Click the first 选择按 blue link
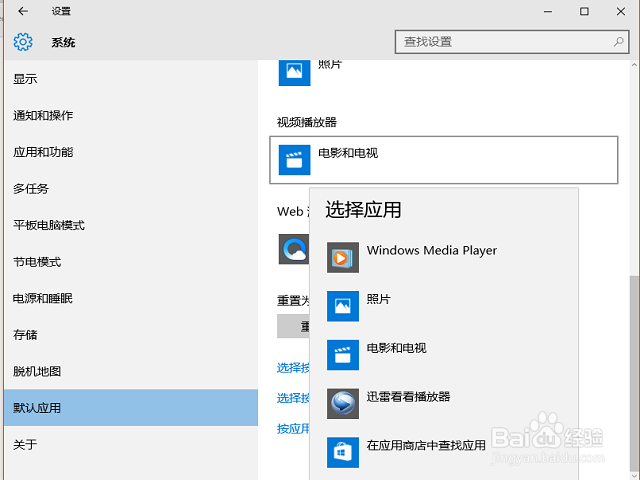This screenshot has height=480, width=640. [293, 368]
